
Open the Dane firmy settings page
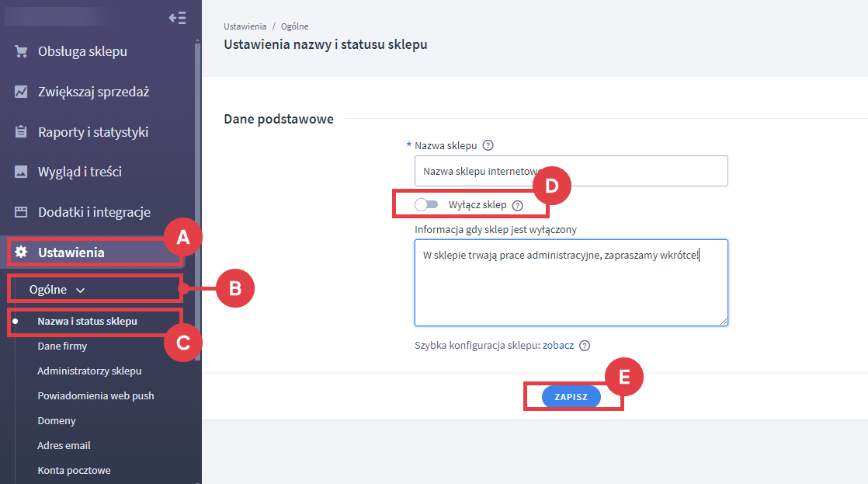coord(62,346)
